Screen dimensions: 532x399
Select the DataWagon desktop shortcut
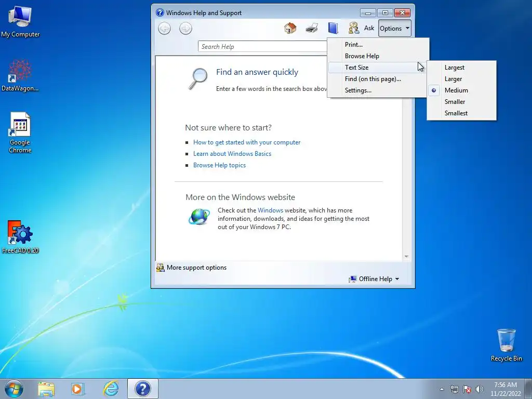click(20, 76)
